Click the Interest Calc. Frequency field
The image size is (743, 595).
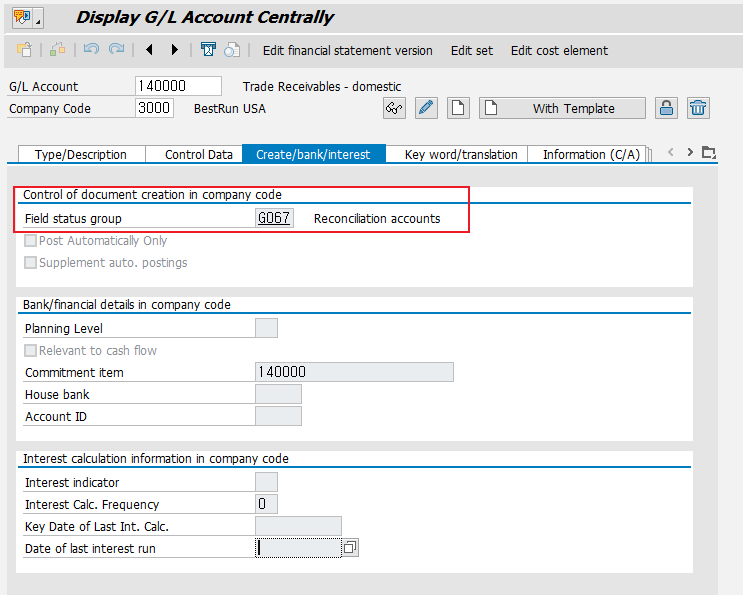(266, 504)
